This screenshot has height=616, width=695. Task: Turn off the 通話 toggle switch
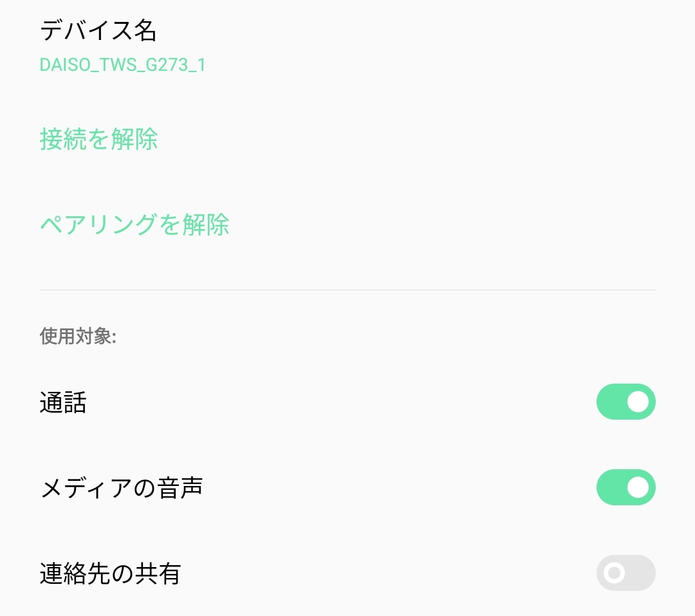(x=625, y=402)
